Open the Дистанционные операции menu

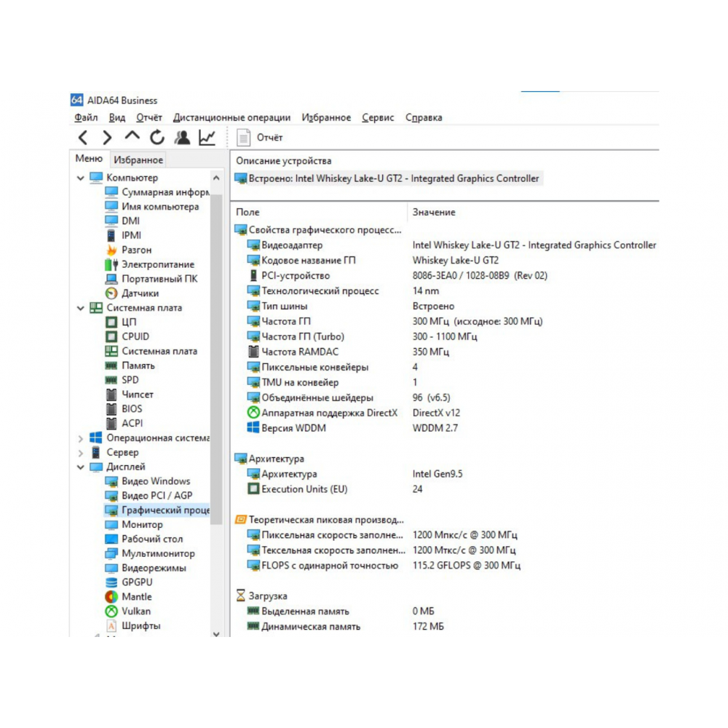click(232, 117)
